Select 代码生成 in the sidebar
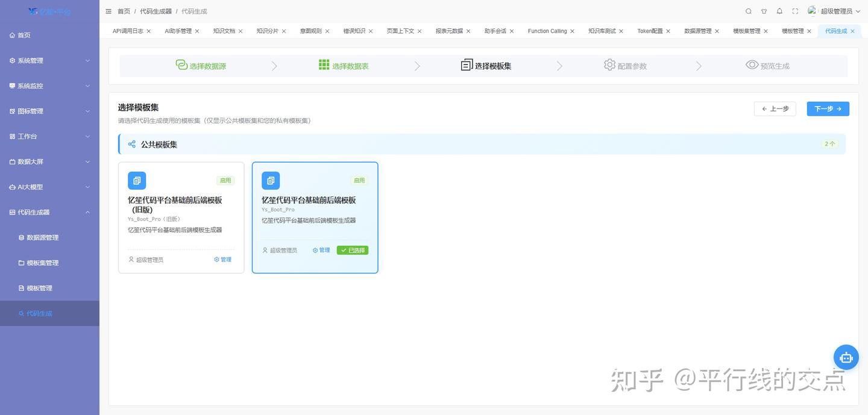Image resolution: width=868 pixels, height=415 pixels. (49, 314)
